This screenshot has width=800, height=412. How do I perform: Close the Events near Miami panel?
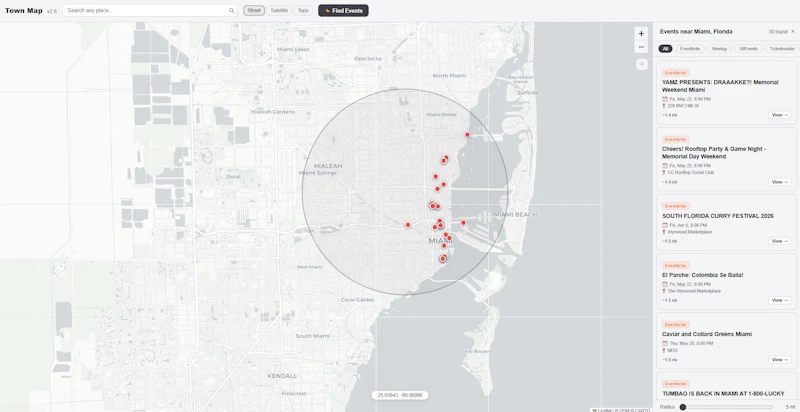point(793,32)
